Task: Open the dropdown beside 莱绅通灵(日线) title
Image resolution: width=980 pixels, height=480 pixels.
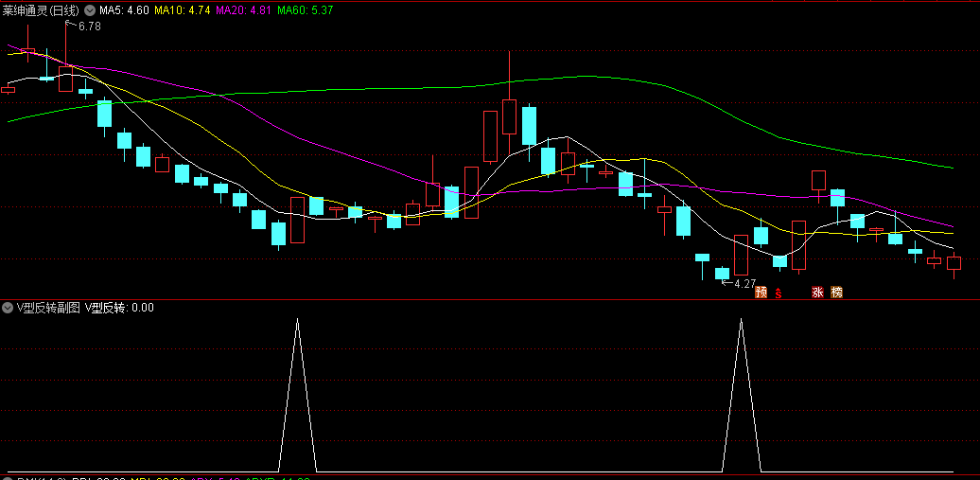Action: click(90, 10)
